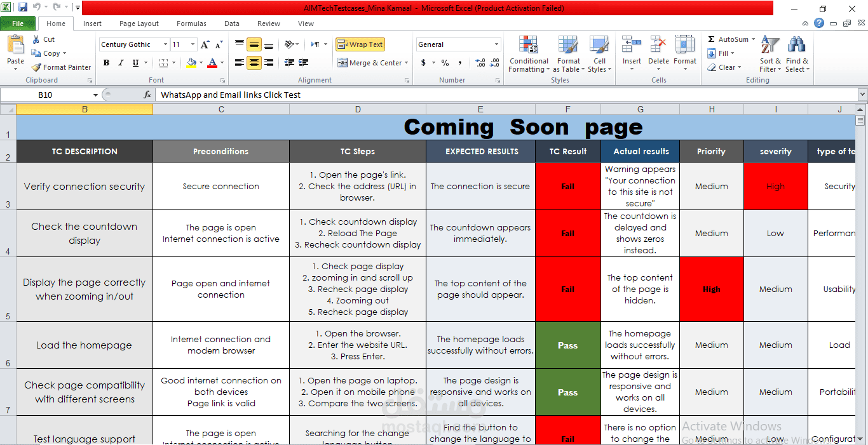The image size is (868, 445).
Task: Increase decimal places
Action: (x=480, y=63)
